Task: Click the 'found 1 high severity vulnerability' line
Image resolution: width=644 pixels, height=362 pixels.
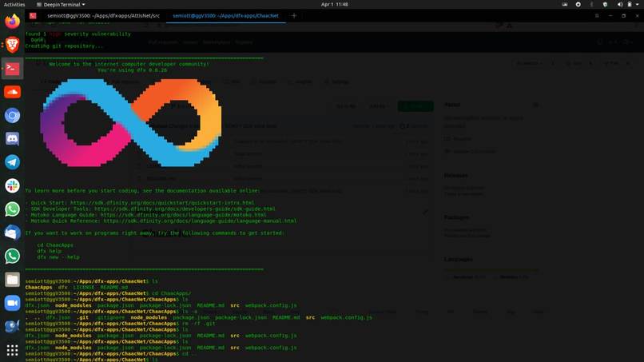Action: click(x=78, y=34)
